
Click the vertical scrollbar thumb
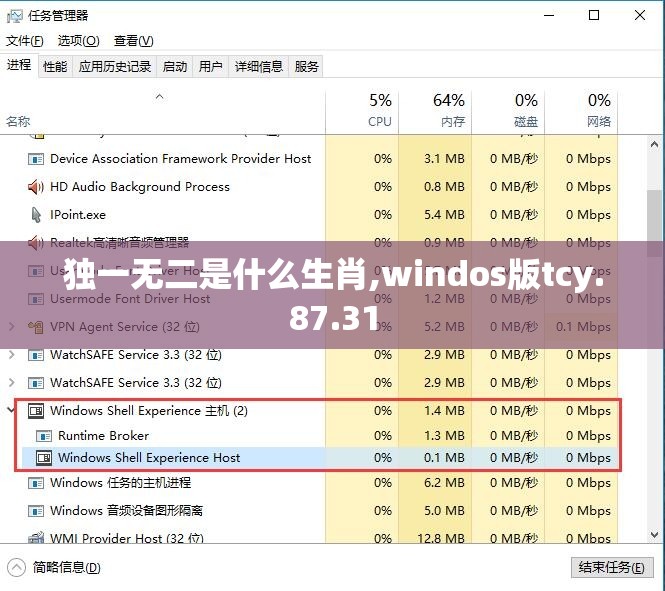point(654,223)
